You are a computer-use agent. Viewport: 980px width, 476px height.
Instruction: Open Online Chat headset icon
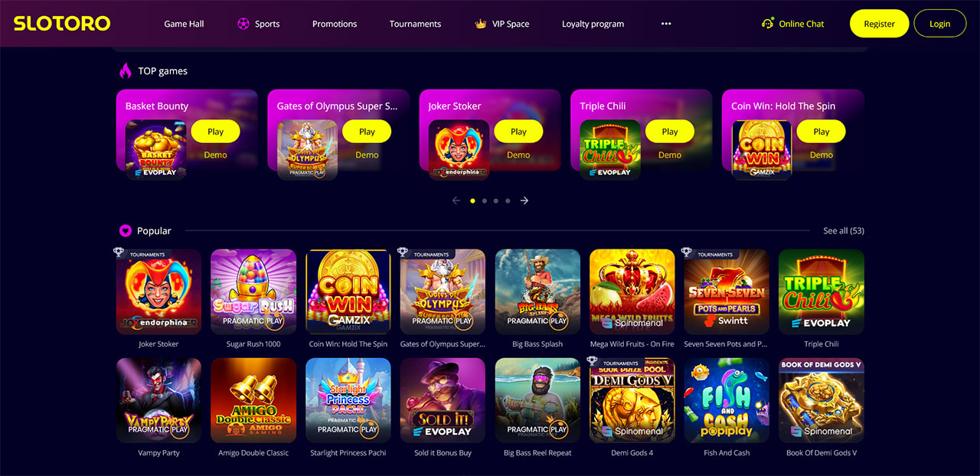(768, 24)
